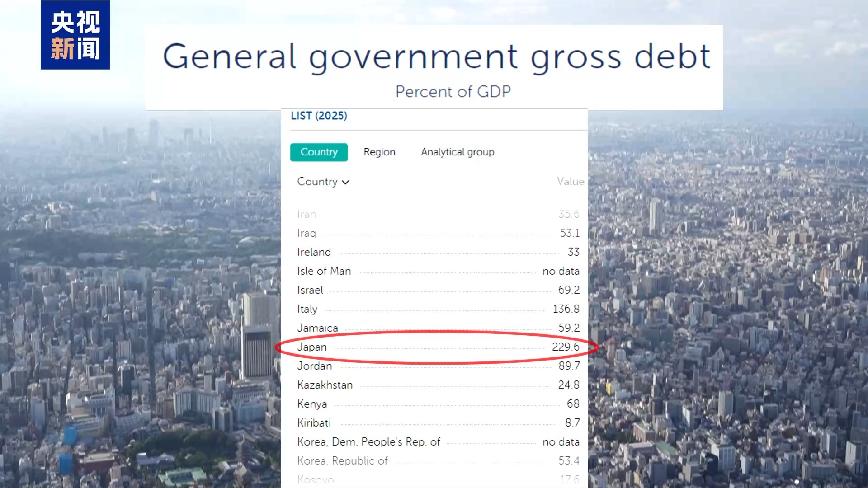Switch to the Region tab
This screenshot has width=868, height=488.
[x=379, y=152]
